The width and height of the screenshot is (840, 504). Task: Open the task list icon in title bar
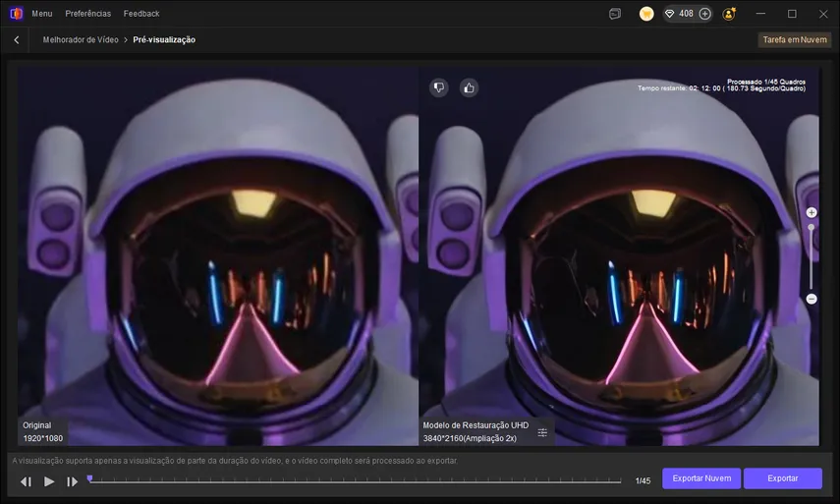[615, 14]
